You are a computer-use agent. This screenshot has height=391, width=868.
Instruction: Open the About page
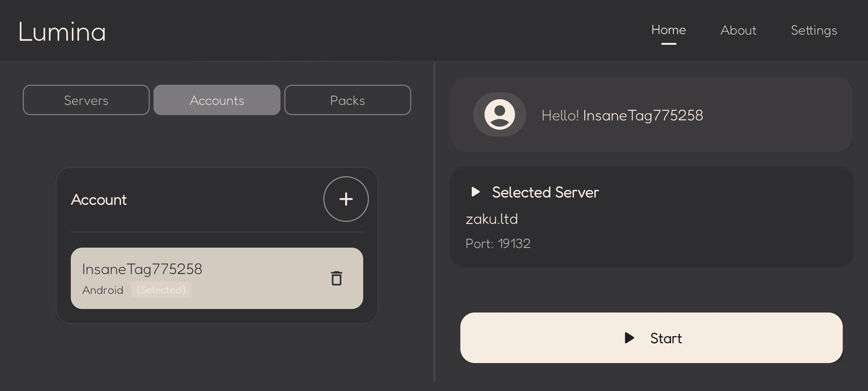(738, 30)
